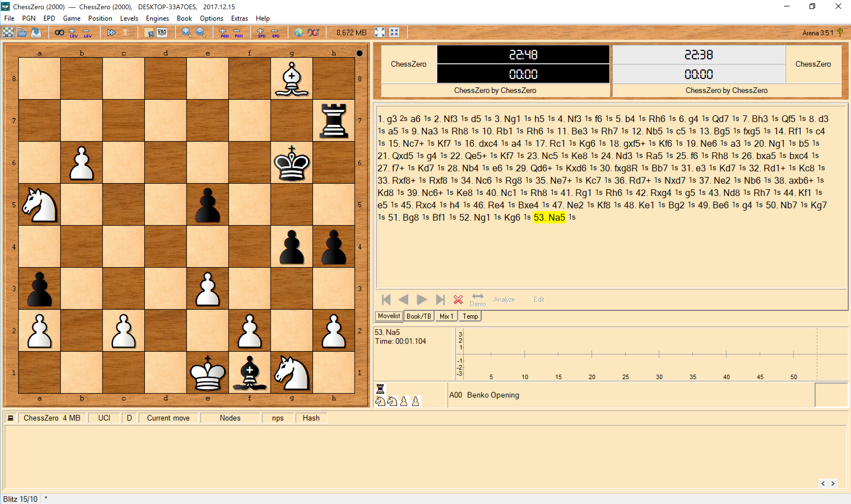Toggle the side-to-move black circle indicator
This screenshot has width=851, height=504.
(x=359, y=53)
